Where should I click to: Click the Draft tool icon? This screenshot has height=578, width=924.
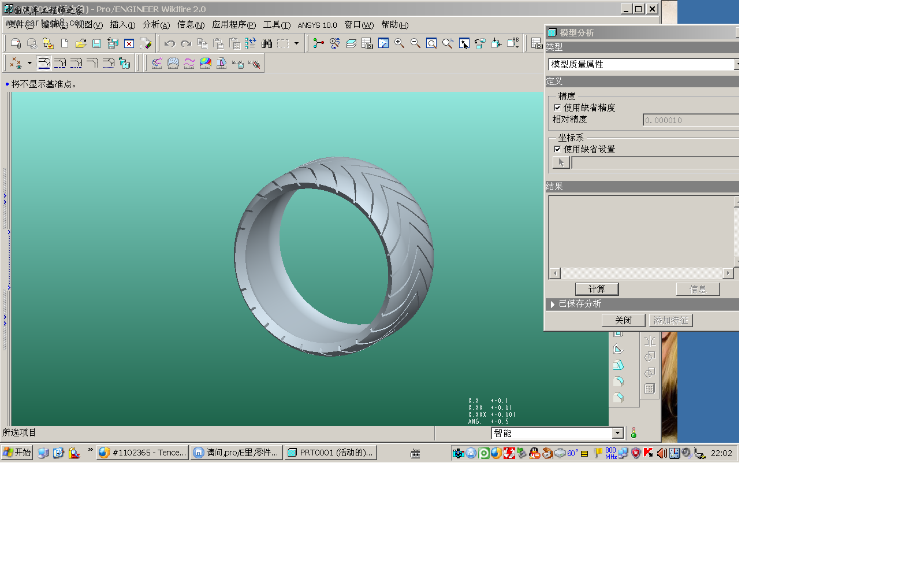click(619, 365)
